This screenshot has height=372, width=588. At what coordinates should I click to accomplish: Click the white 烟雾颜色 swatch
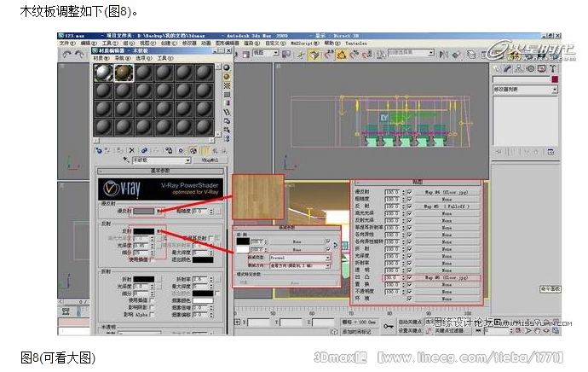[203, 300]
